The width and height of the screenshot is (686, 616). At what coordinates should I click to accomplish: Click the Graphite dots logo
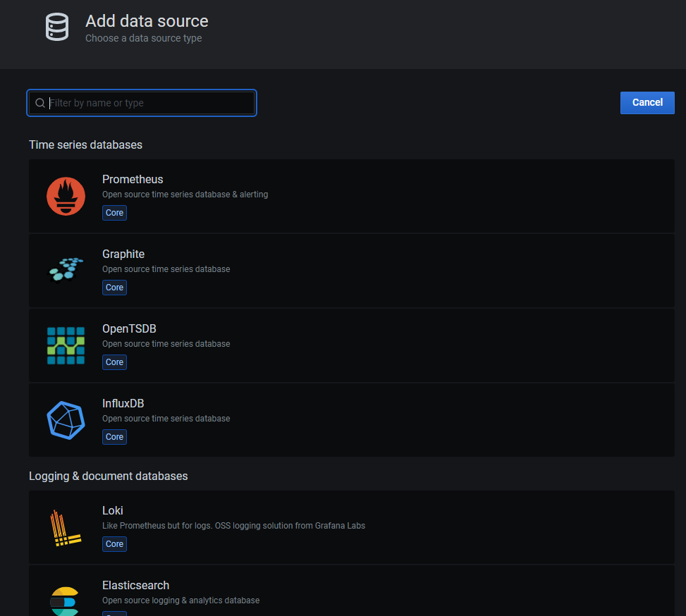(x=66, y=269)
